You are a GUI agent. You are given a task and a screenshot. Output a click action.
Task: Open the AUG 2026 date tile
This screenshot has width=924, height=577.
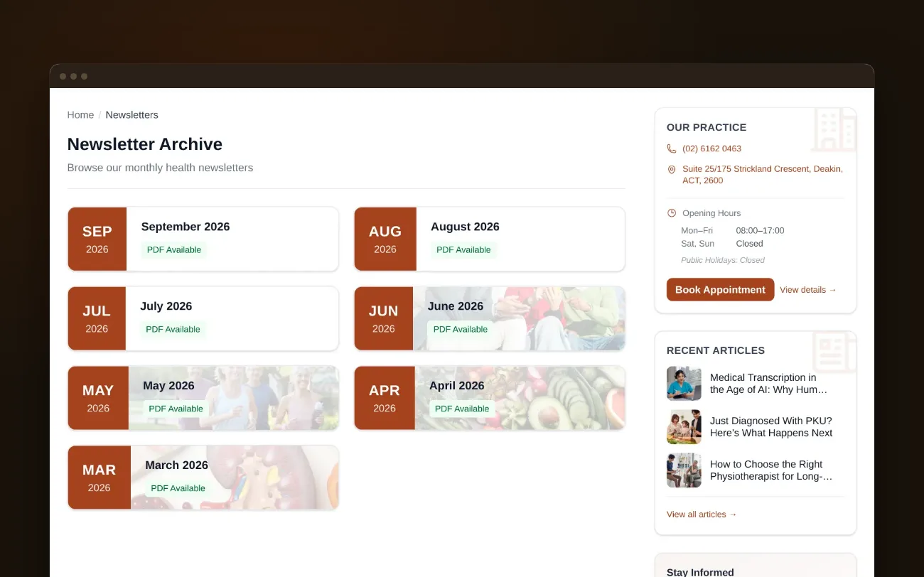click(x=385, y=239)
